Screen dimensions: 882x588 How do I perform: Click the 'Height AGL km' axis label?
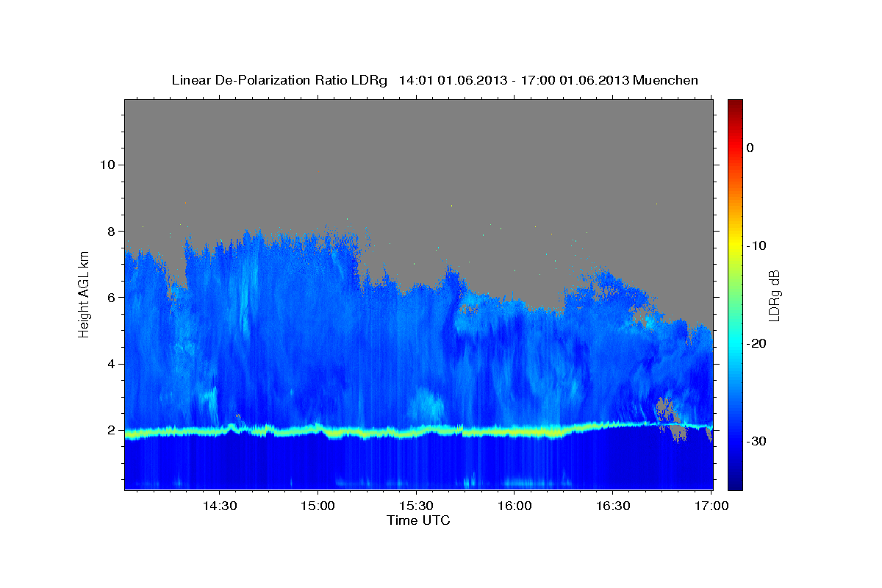[85, 294]
